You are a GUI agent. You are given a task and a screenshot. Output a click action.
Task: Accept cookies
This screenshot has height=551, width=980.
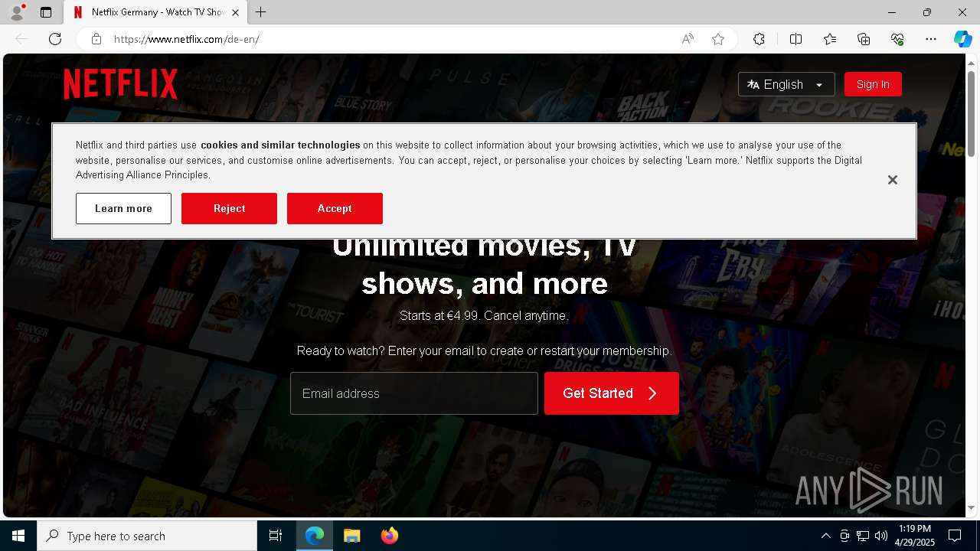point(335,208)
